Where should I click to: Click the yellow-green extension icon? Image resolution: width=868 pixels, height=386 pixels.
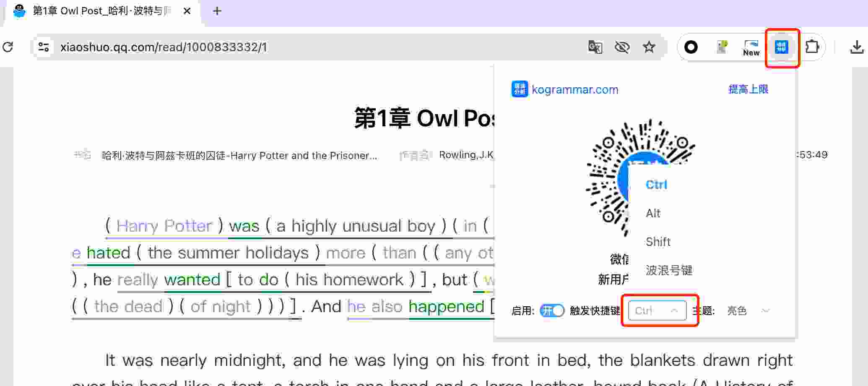[721, 47]
